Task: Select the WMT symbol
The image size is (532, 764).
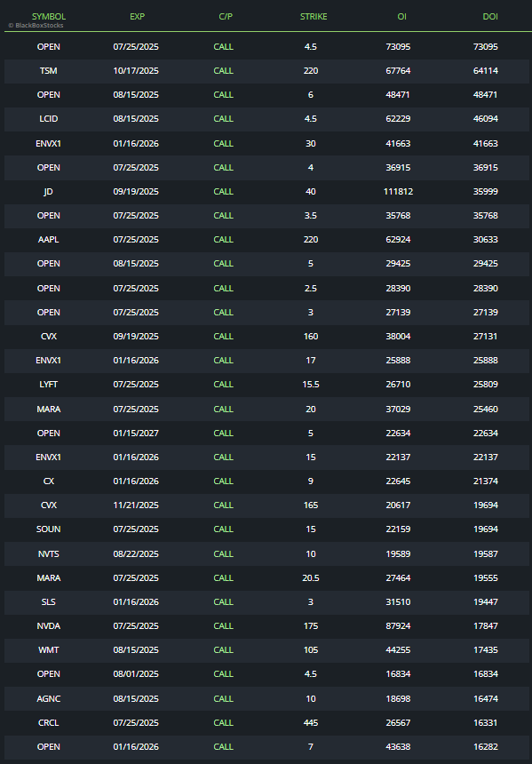Action: pos(49,650)
